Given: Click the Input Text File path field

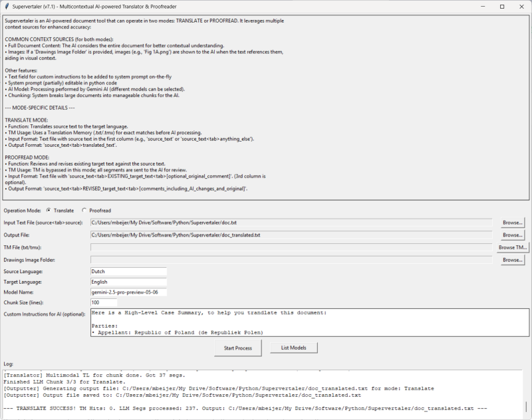Looking at the screenshot, I should click(291, 223).
